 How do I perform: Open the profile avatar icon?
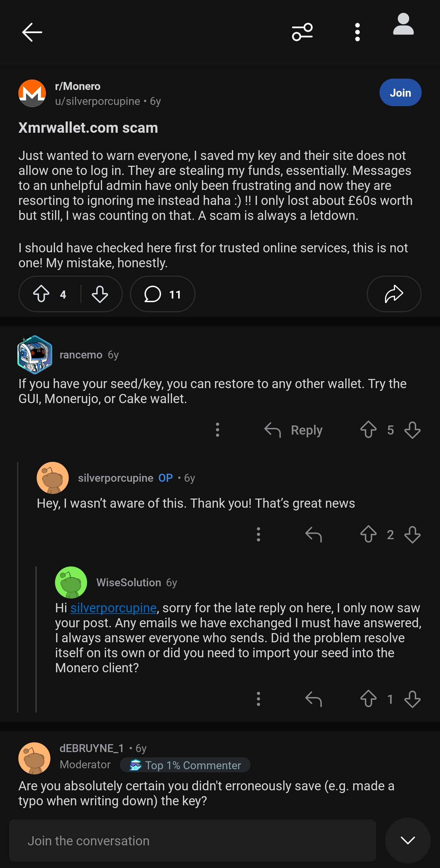point(403,24)
